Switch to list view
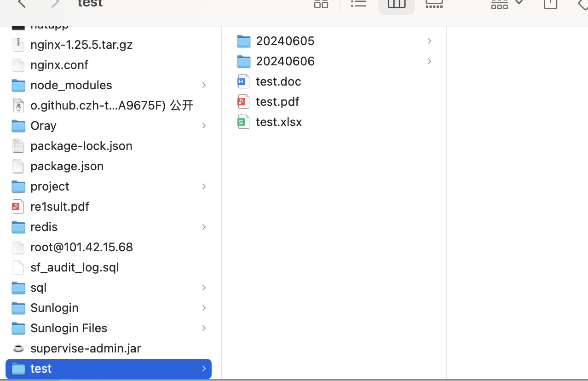This screenshot has height=381, width=588. pos(358,4)
